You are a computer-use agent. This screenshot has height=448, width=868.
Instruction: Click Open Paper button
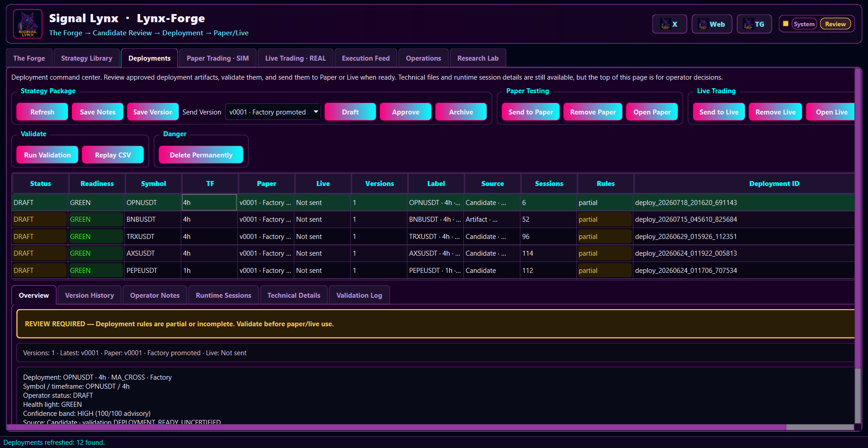pos(652,112)
